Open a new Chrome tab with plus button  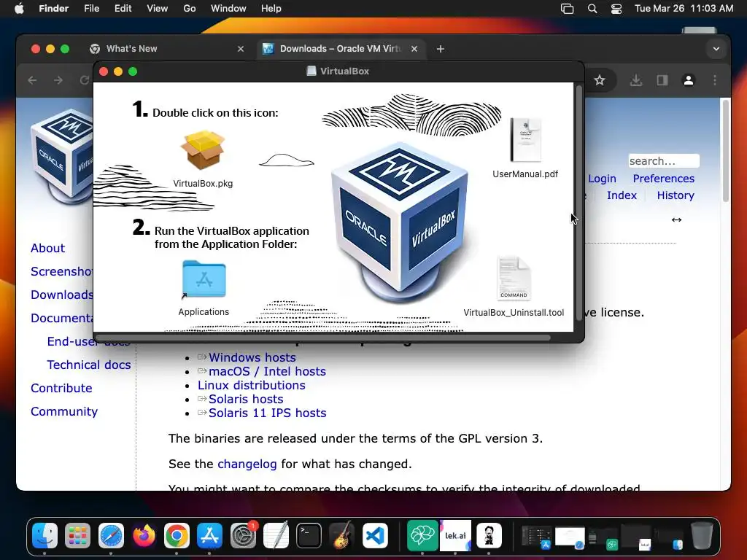[x=440, y=49]
